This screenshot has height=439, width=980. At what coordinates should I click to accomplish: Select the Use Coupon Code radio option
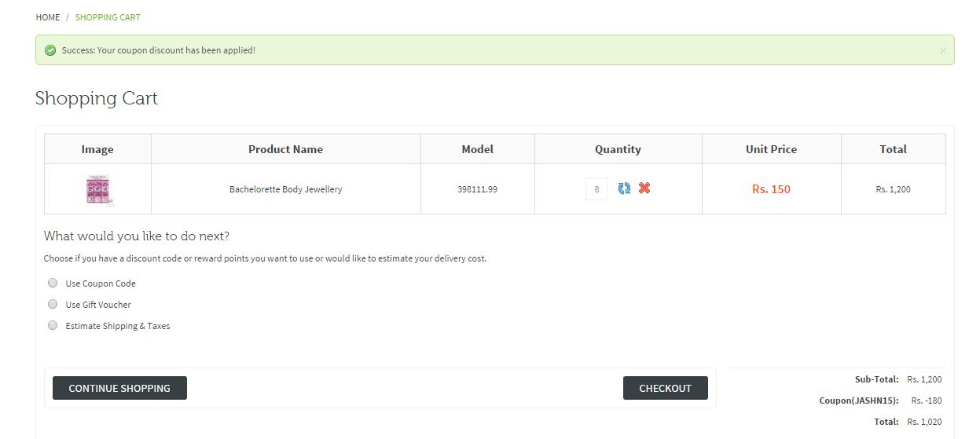click(53, 283)
